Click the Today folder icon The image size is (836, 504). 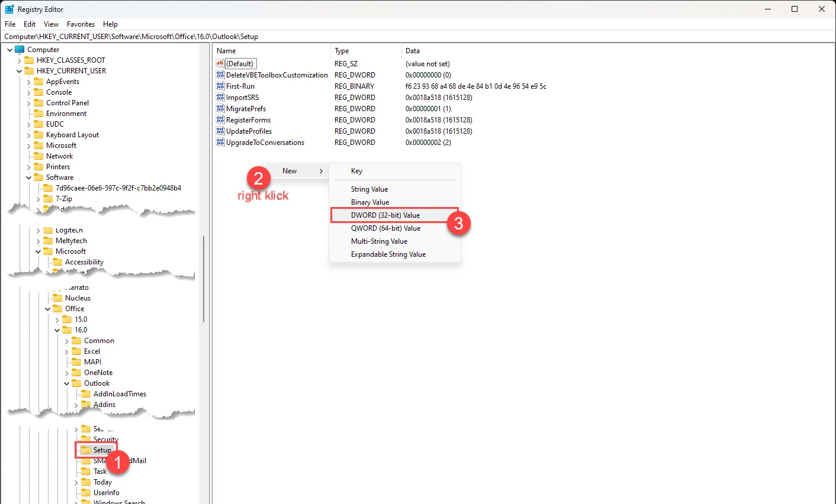coord(86,482)
